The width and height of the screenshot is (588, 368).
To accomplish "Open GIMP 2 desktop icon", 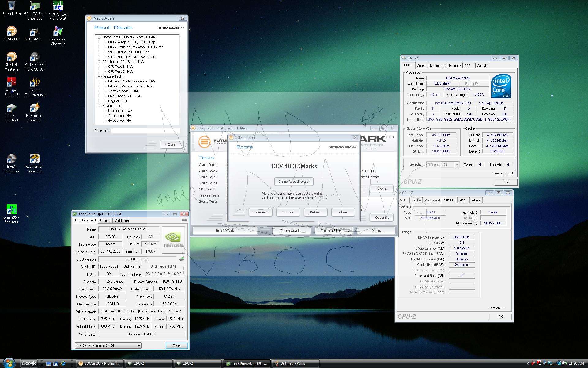I will point(35,33).
